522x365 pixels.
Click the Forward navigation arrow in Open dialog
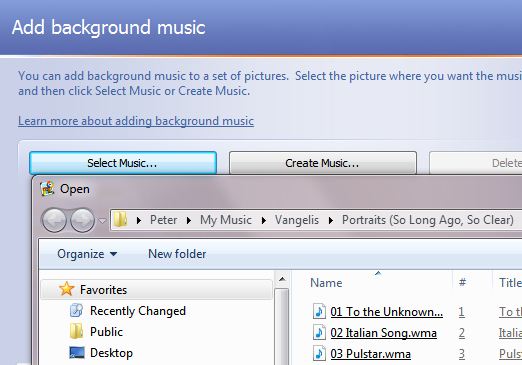click(x=83, y=220)
